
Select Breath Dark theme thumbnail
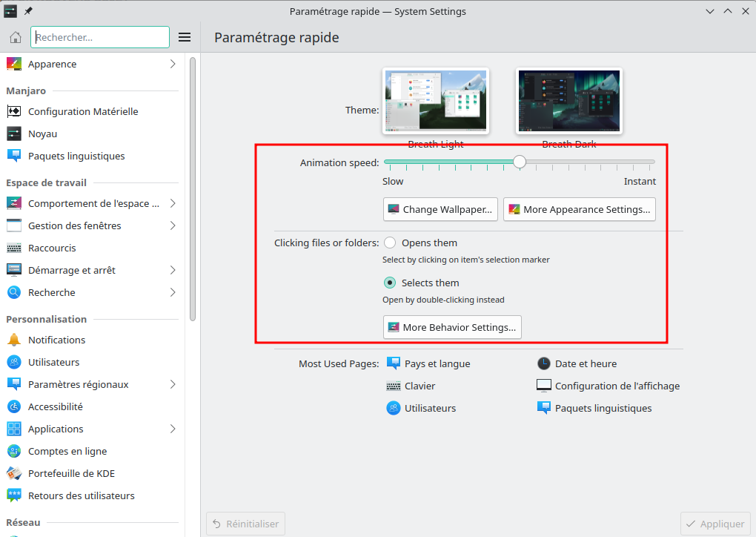click(569, 101)
